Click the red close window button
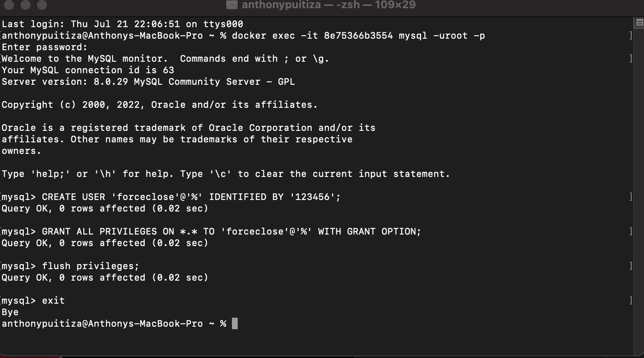 pyautogui.click(x=9, y=5)
